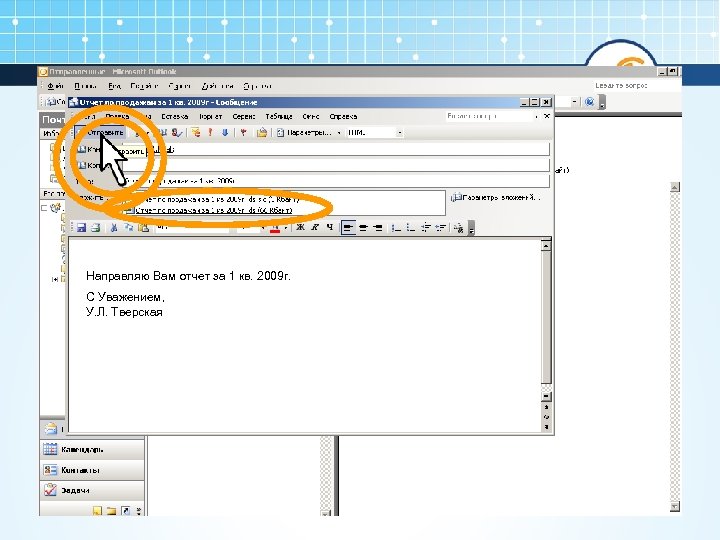Open the font name combo box

[x=193, y=227]
